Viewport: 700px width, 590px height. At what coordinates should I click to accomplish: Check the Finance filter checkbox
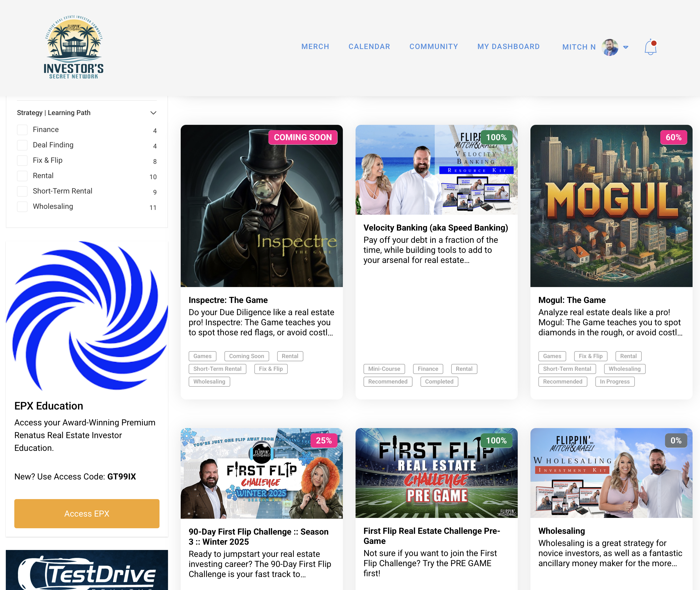click(x=23, y=130)
